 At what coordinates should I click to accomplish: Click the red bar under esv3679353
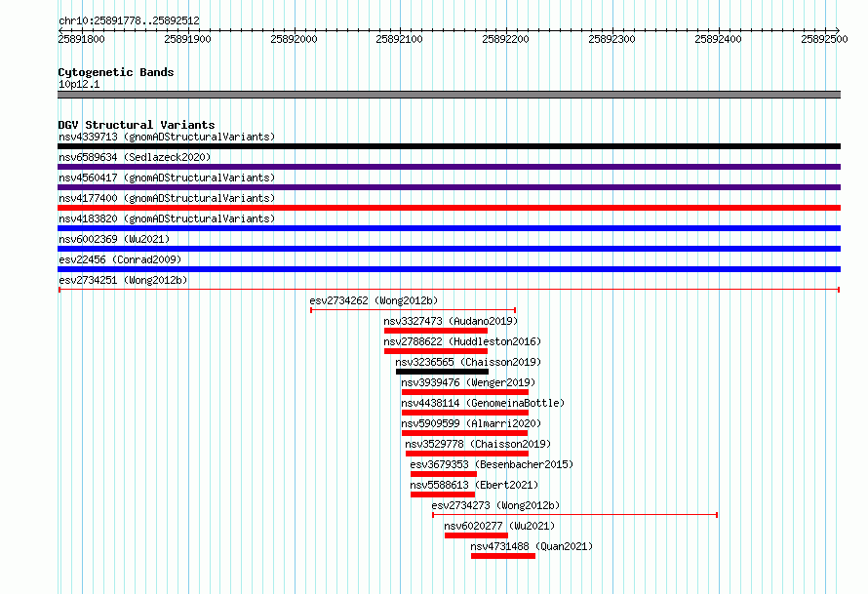(x=444, y=474)
